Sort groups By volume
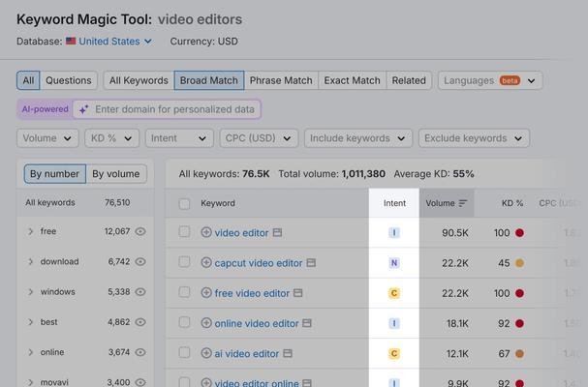Screen dimensions: 588x387 116,174
